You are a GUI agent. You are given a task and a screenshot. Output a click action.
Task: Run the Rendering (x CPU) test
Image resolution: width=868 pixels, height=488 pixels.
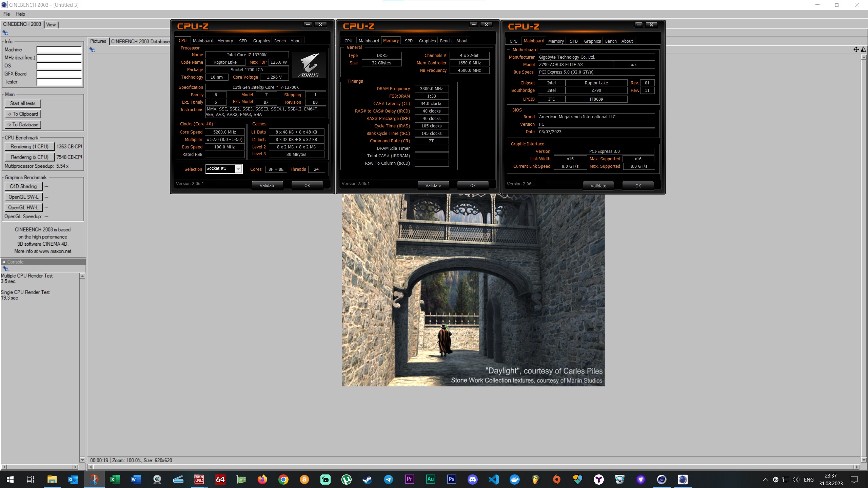coord(29,157)
